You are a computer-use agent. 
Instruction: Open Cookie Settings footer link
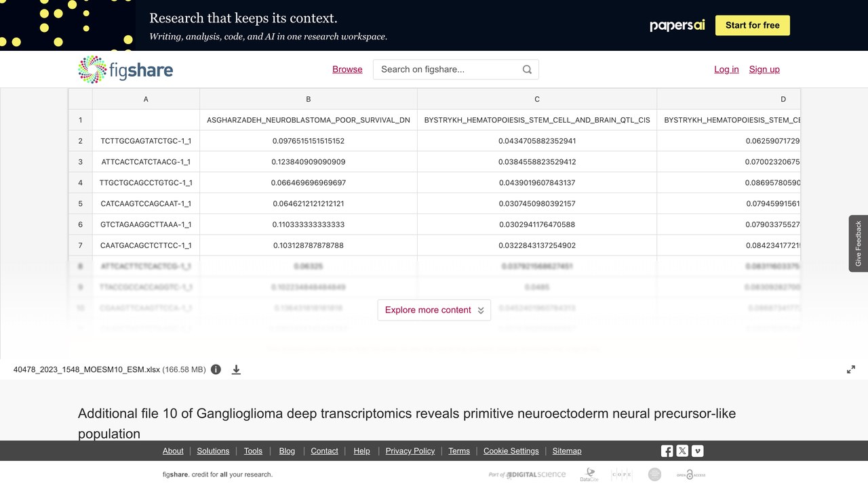pyautogui.click(x=511, y=451)
